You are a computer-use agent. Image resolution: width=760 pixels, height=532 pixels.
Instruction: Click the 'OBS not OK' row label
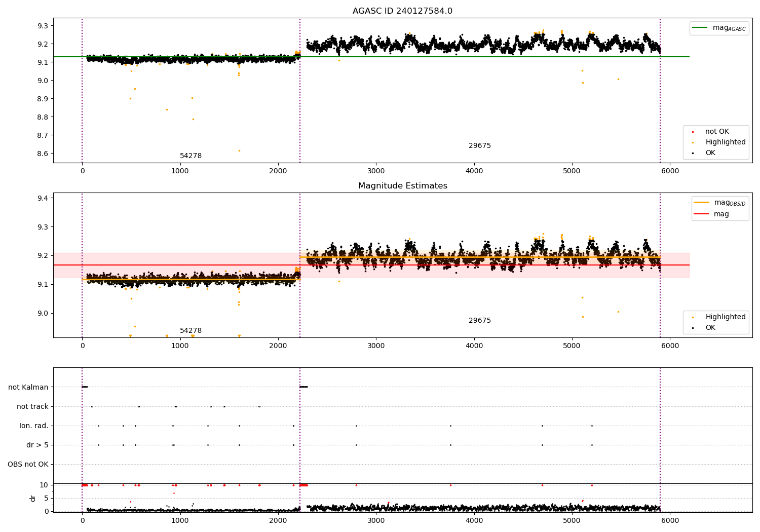[28, 464]
